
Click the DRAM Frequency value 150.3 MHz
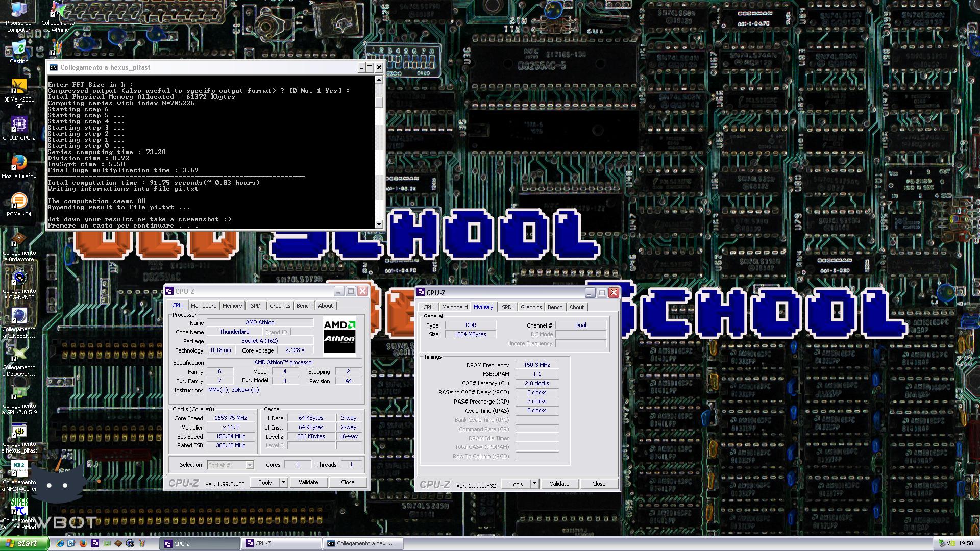pos(537,365)
